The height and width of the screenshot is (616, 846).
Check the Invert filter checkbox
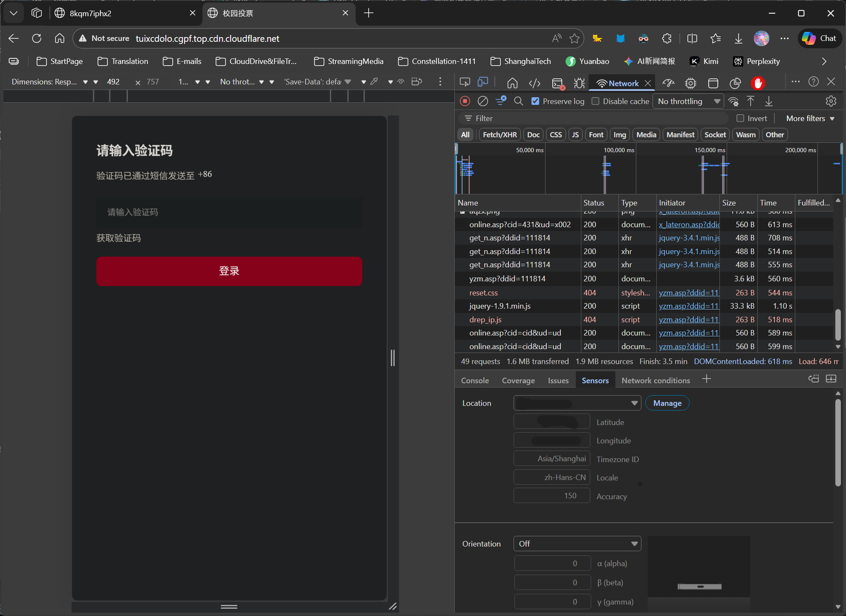740,118
